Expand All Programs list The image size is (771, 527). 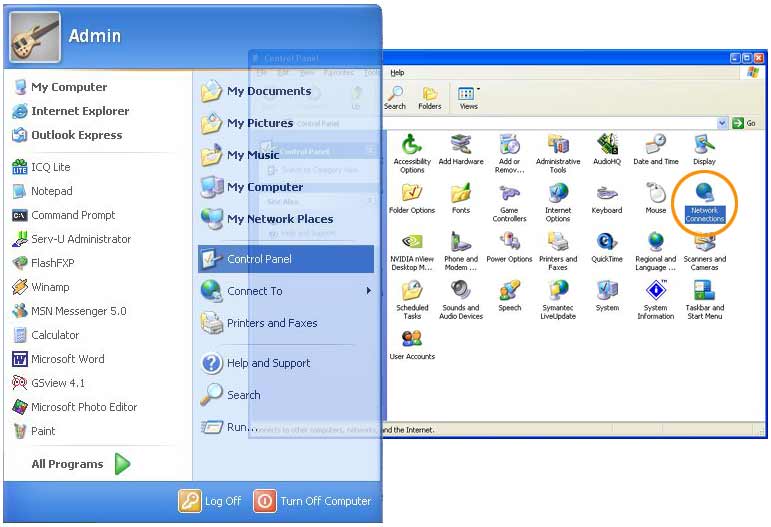81,464
